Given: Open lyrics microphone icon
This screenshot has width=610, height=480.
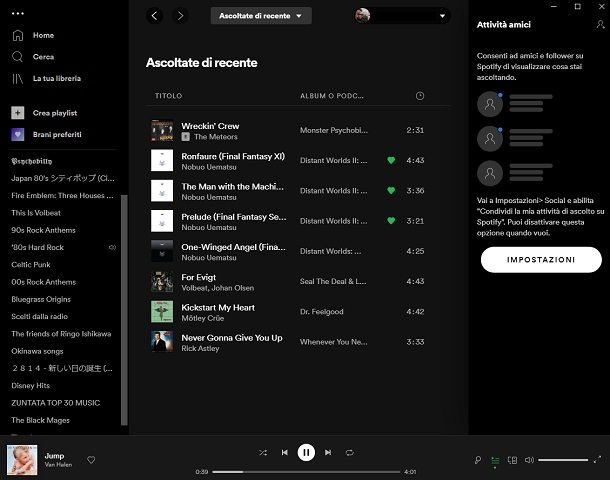Looking at the screenshot, I should (478, 460).
